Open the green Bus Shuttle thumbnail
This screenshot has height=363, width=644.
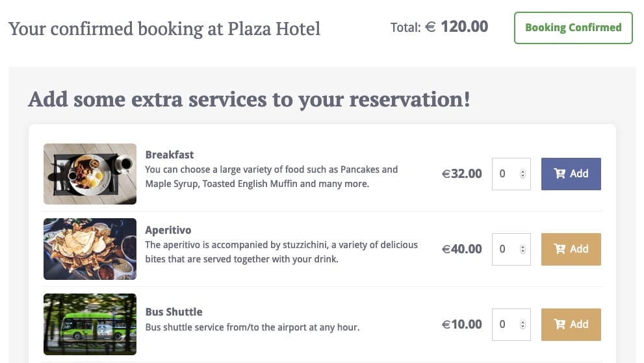(x=90, y=325)
